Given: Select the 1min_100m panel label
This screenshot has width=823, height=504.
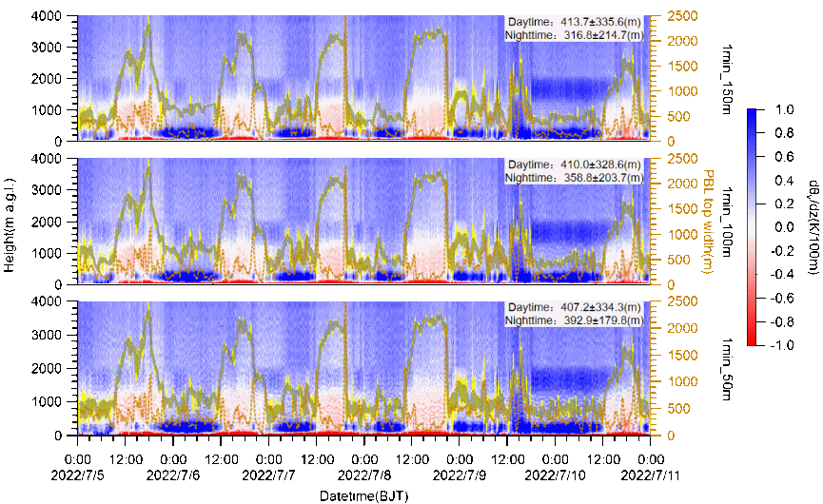Looking at the screenshot, I should coord(727,223).
